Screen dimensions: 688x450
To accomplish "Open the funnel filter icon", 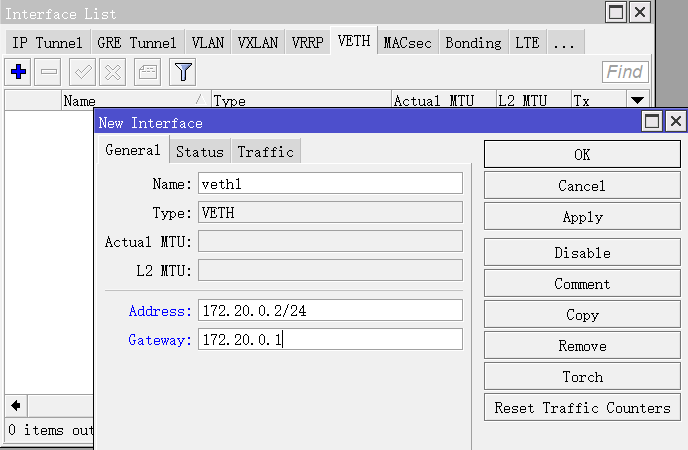I will point(182,72).
